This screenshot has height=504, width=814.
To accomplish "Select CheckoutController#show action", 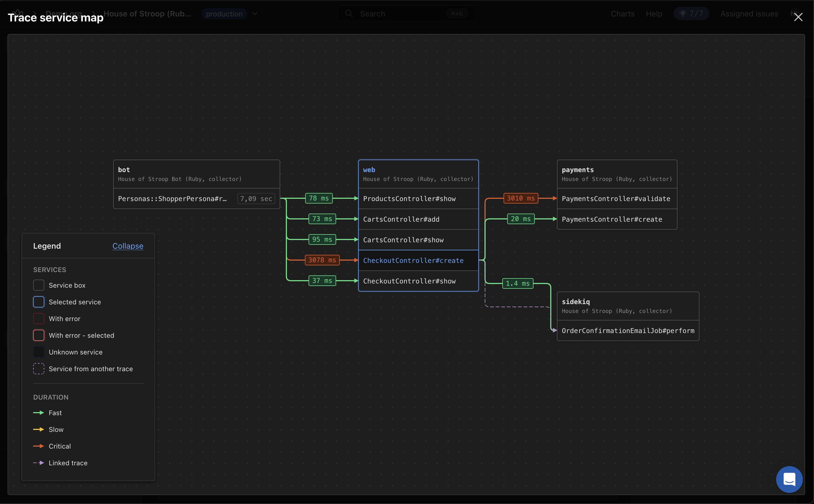I will [x=418, y=281].
